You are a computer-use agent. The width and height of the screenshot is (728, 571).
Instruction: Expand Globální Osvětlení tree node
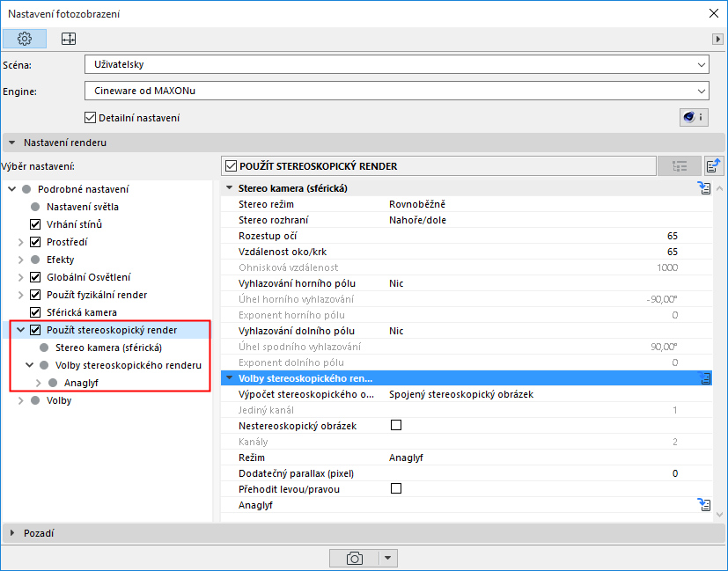click(x=21, y=277)
